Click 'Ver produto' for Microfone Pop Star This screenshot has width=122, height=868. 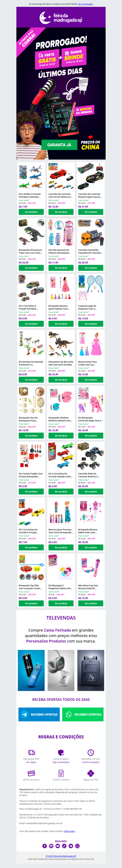(91, 604)
